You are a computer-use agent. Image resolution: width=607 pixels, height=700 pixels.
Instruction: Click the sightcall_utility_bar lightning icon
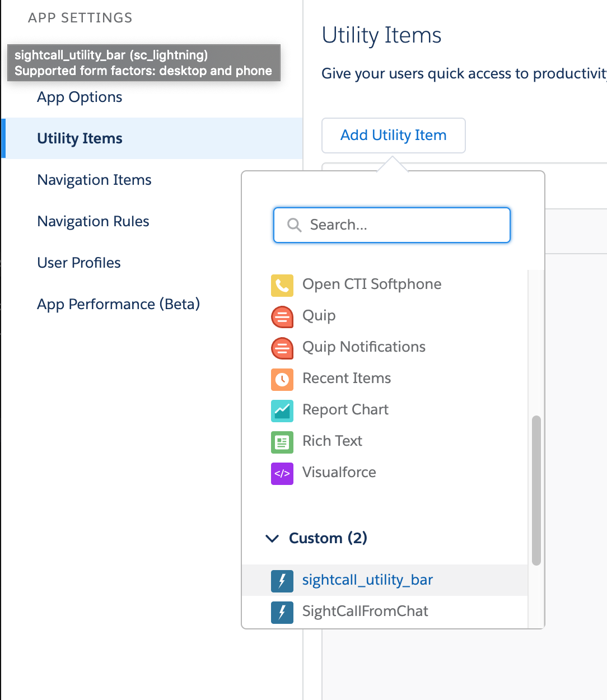coord(282,581)
